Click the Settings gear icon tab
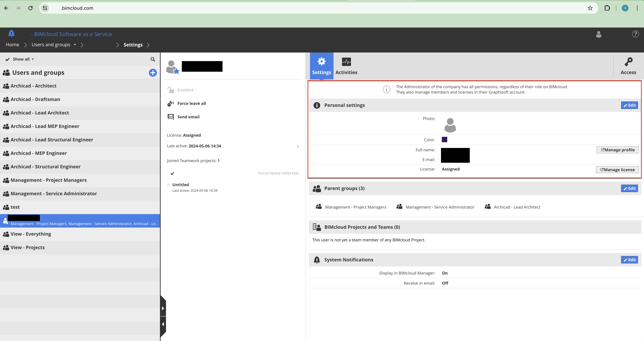The width and height of the screenshot is (644, 341). pos(322,66)
